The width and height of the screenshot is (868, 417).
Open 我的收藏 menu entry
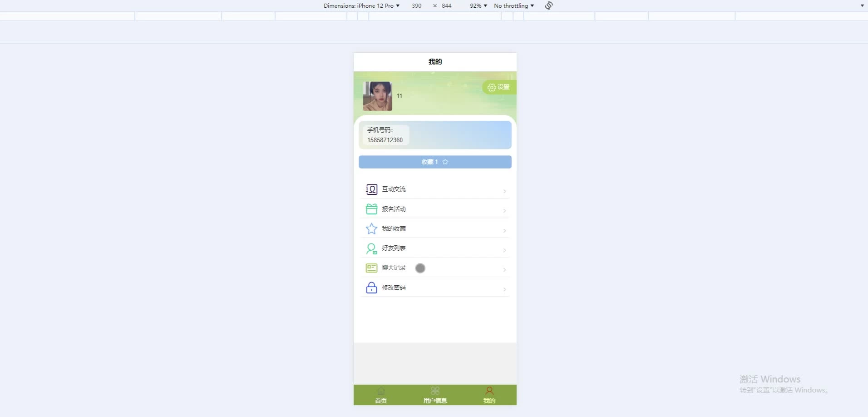tap(435, 228)
